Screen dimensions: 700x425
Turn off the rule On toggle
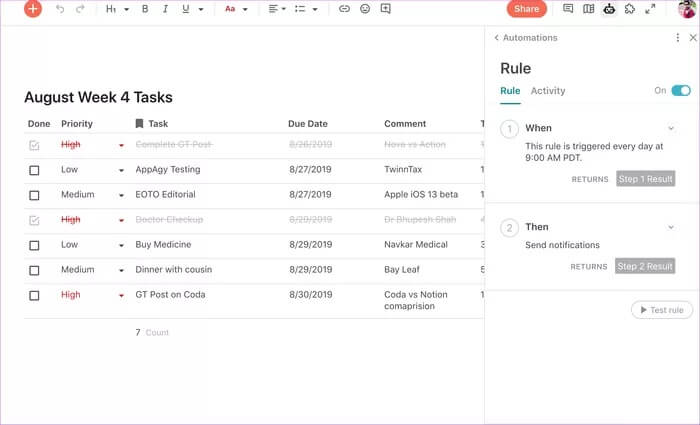tap(681, 91)
